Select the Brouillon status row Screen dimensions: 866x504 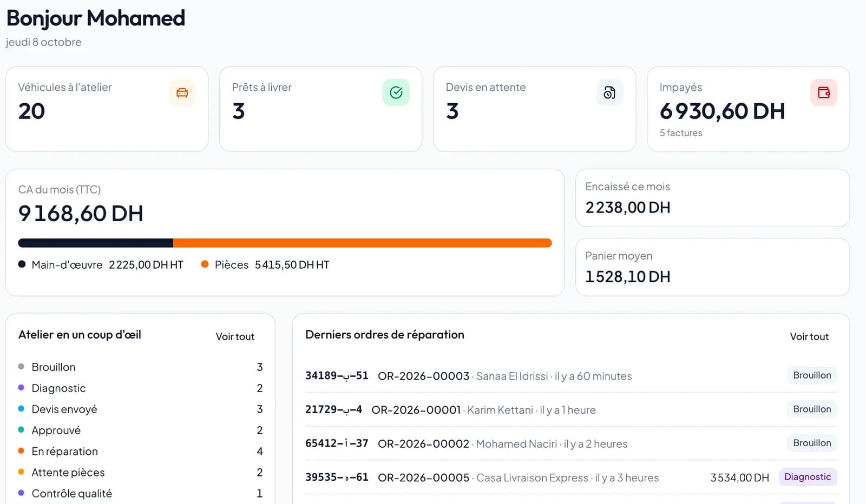pos(140,367)
